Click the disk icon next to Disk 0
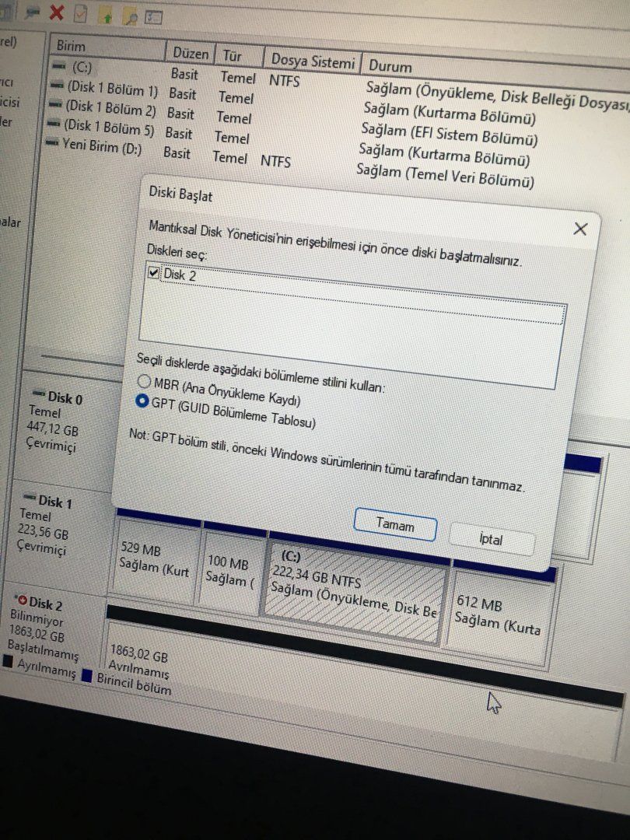This screenshot has width=630, height=840. (x=39, y=394)
